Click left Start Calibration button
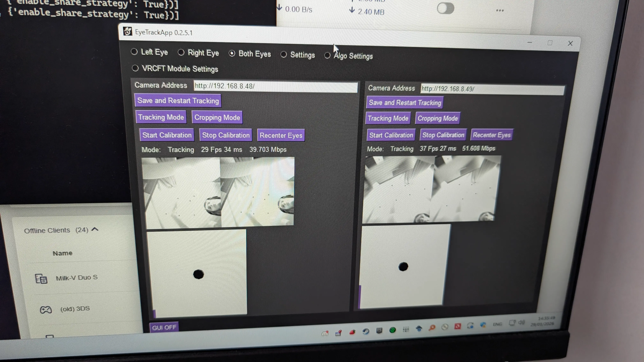This screenshot has width=644, height=362. 167,135
